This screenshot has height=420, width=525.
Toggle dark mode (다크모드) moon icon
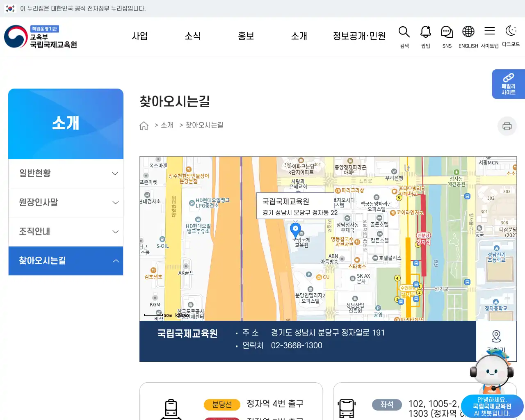click(x=511, y=36)
